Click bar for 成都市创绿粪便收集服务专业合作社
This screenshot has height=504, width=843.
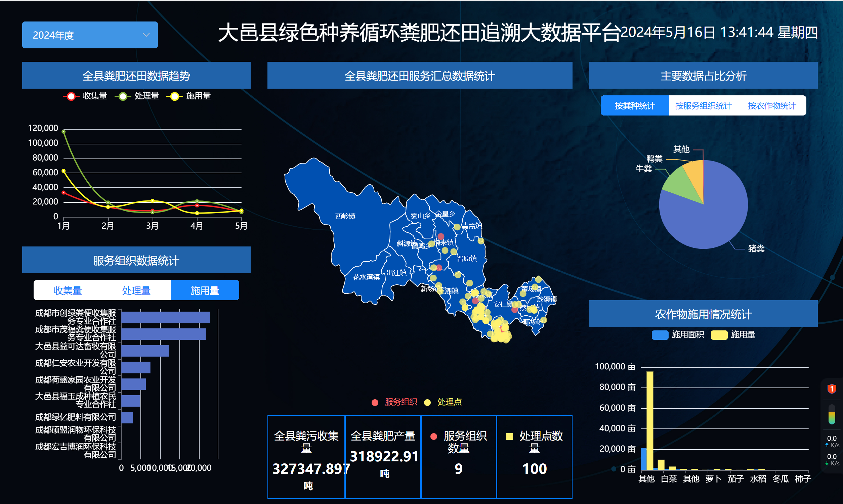click(166, 318)
